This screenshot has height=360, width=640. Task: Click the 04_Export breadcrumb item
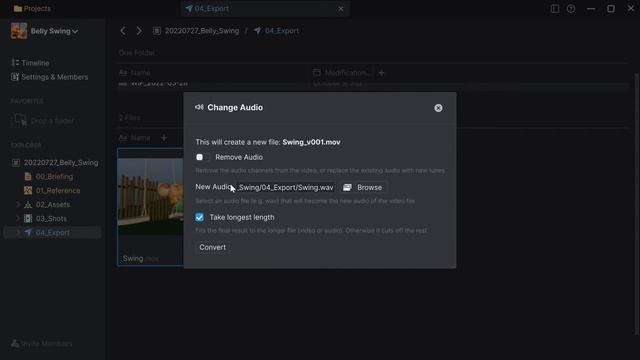point(282,31)
